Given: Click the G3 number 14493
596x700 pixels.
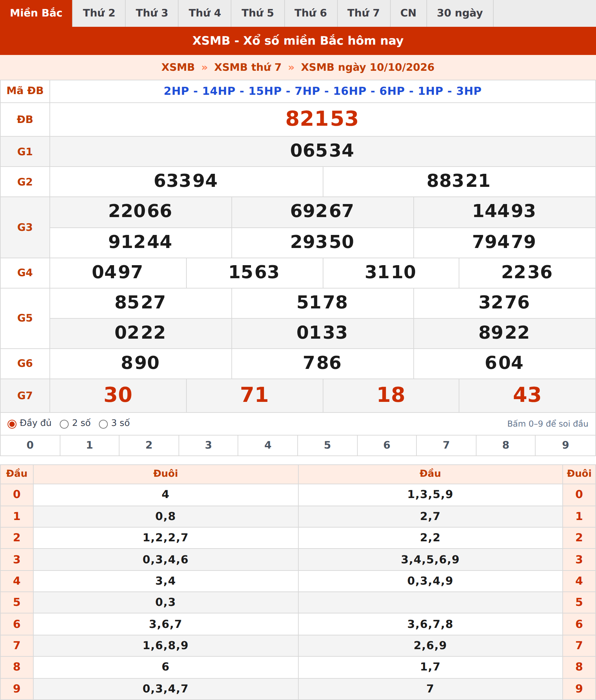Looking at the screenshot, I should [x=504, y=211].
